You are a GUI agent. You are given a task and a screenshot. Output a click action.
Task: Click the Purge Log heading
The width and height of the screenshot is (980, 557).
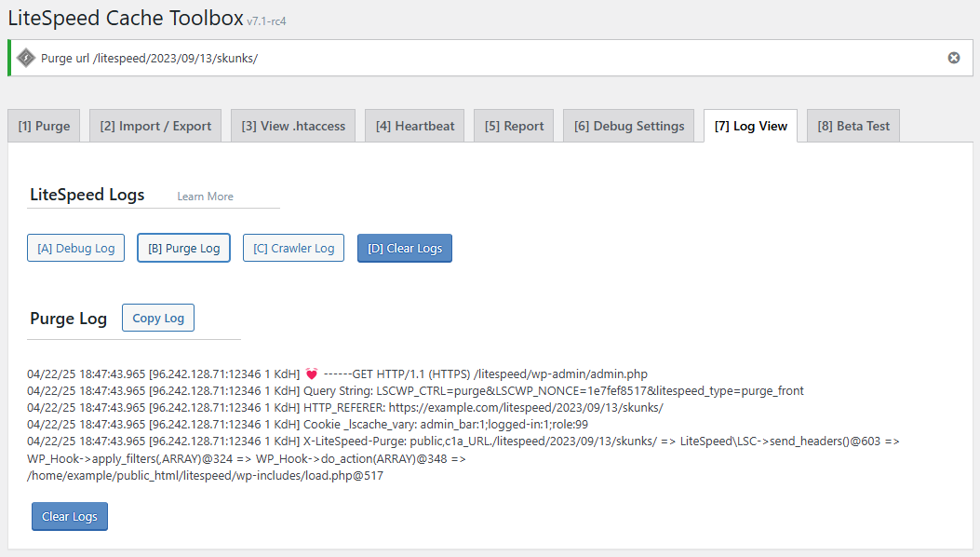tap(68, 319)
